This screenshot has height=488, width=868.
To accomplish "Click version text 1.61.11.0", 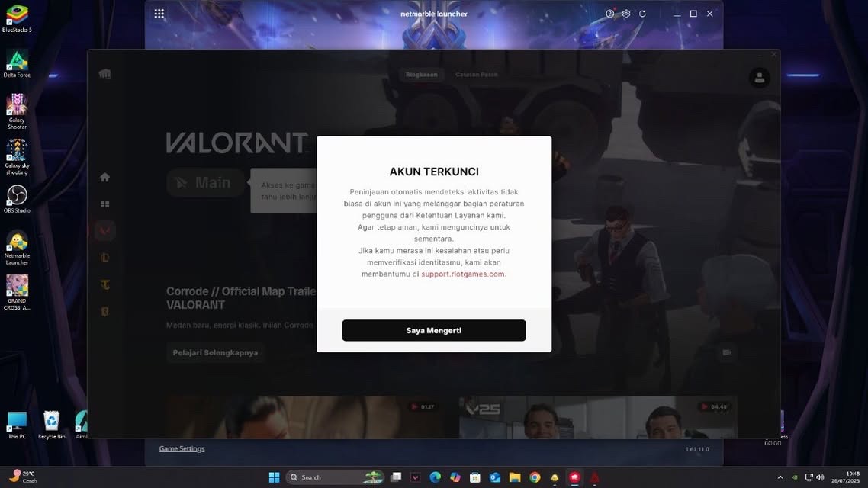I will (697, 449).
